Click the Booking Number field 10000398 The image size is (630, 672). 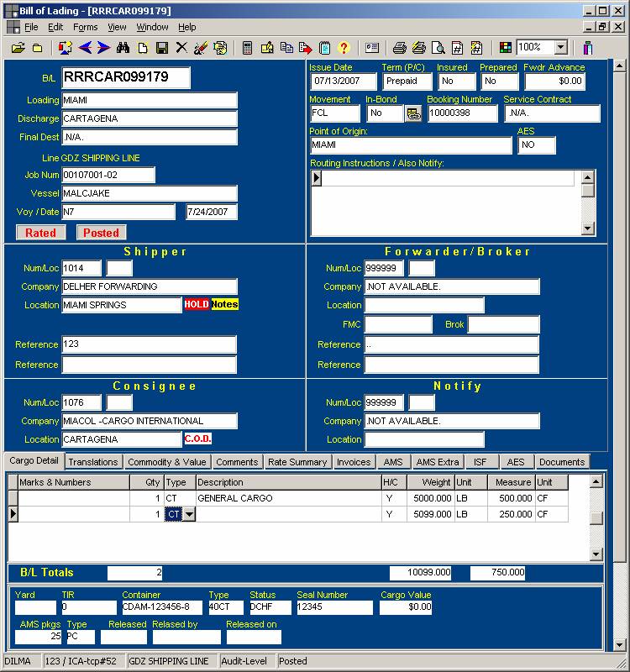(463, 113)
